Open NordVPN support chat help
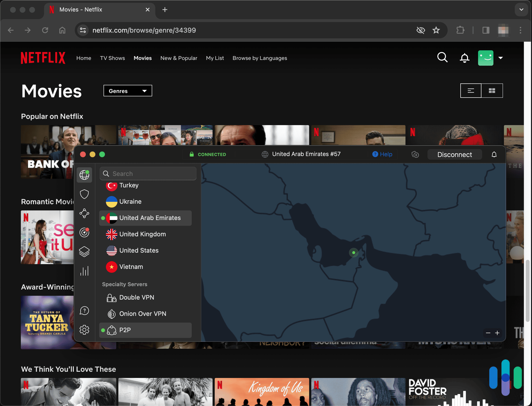 [84, 311]
